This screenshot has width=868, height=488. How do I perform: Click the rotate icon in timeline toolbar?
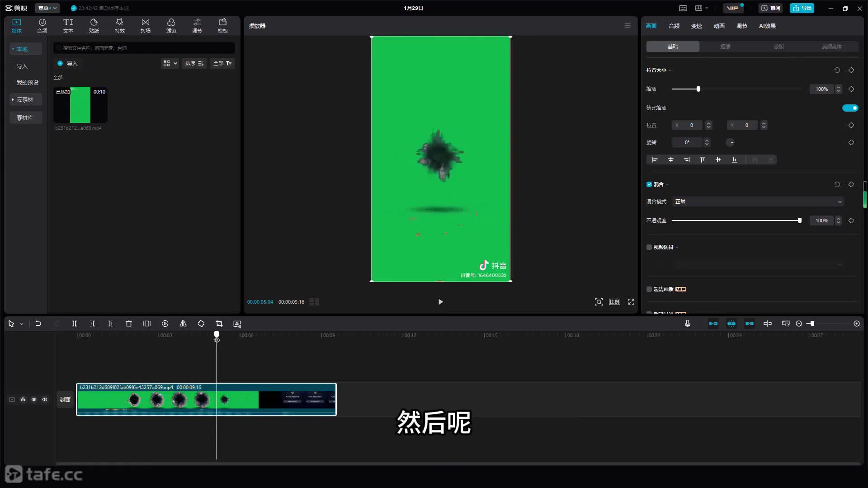coord(201,324)
